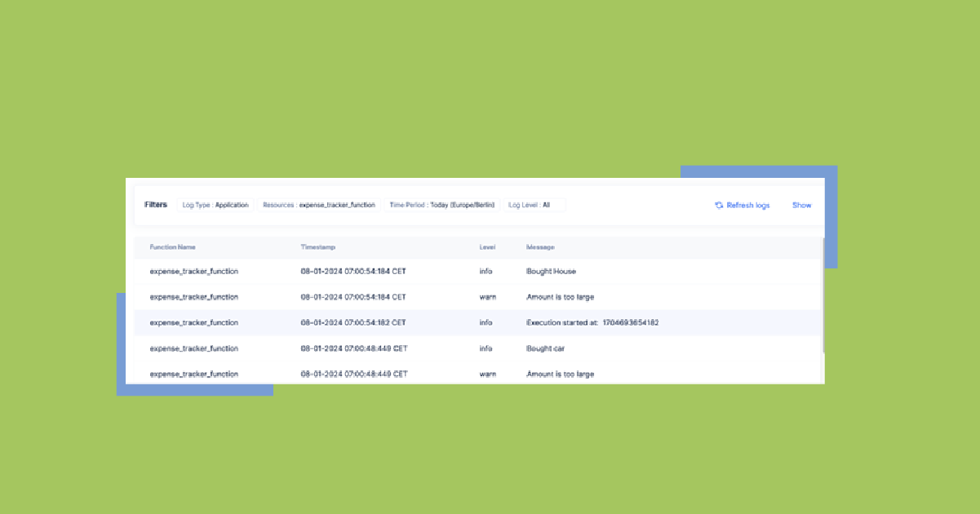This screenshot has height=514, width=980.
Task: Click the info level of Bought car row
Action: tap(486, 348)
